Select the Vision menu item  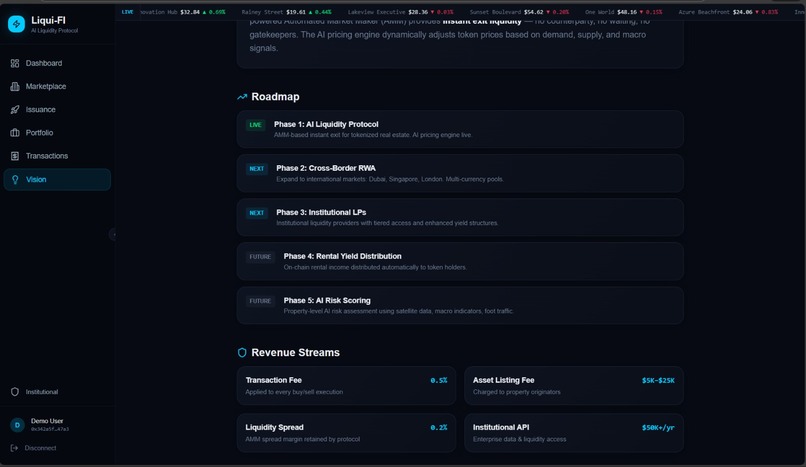coord(57,179)
